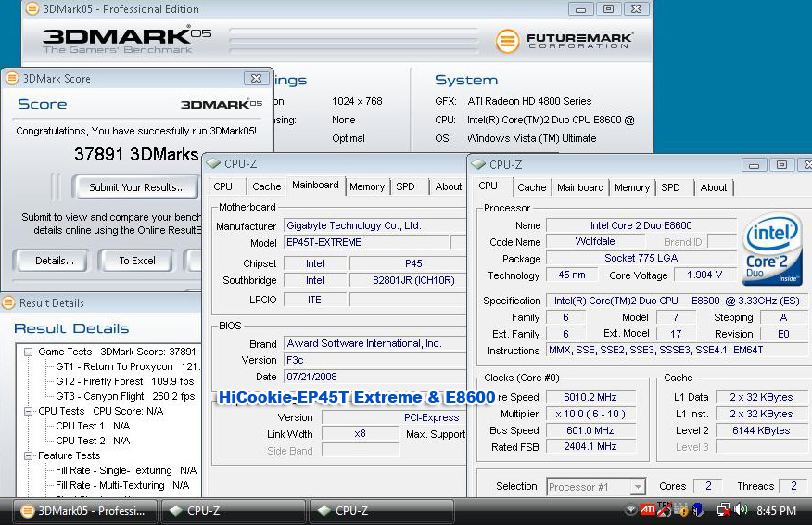Click the second CPU-Z taskbar icon
The image size is (812, 525).
[324, 511]
